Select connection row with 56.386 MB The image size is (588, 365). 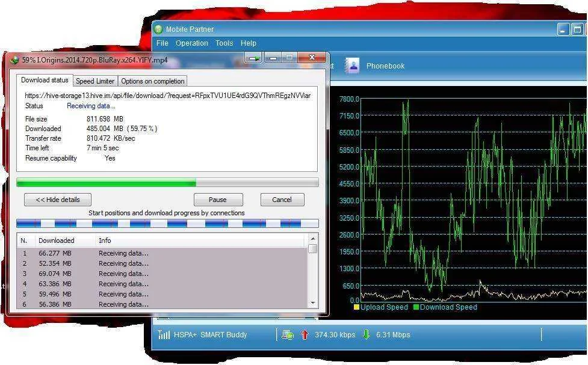pos(162,304)
